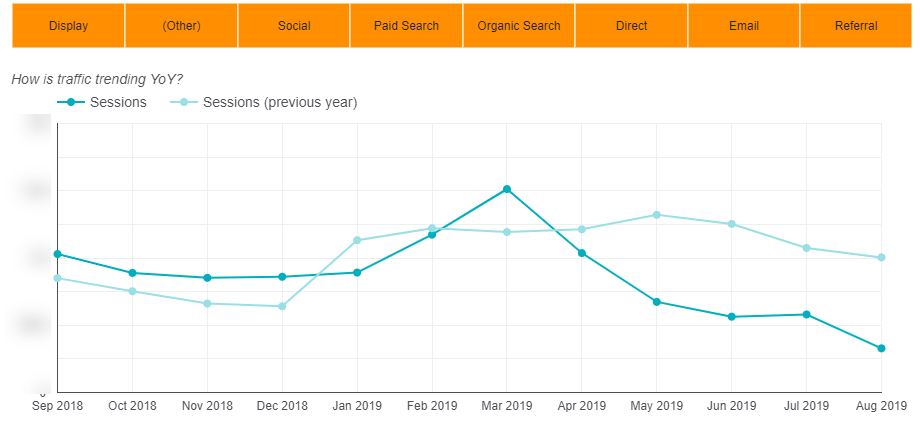
Task: Open the Referral channel tab
Action: click(x=856, y=26)
